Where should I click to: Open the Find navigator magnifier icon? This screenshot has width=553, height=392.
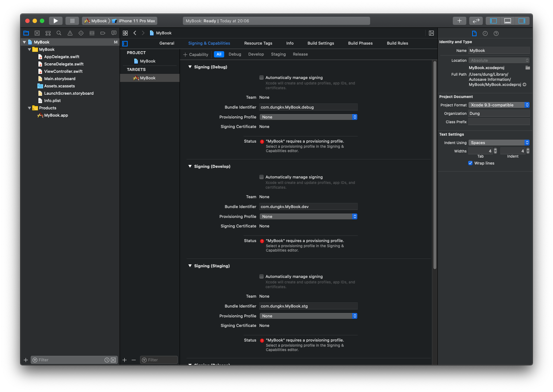pos(59,33)
